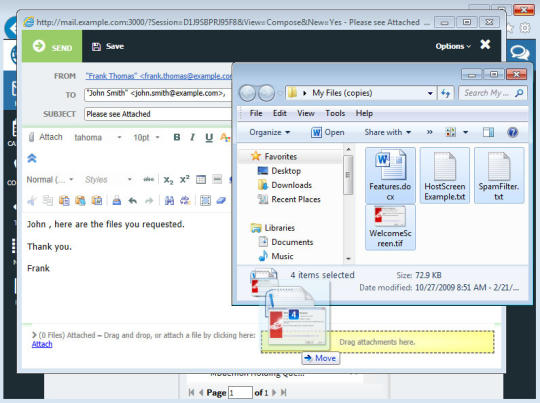Open the Tools menu in Explorer
This screenshot has height=403, width=540.
click(x=335, y=113)
